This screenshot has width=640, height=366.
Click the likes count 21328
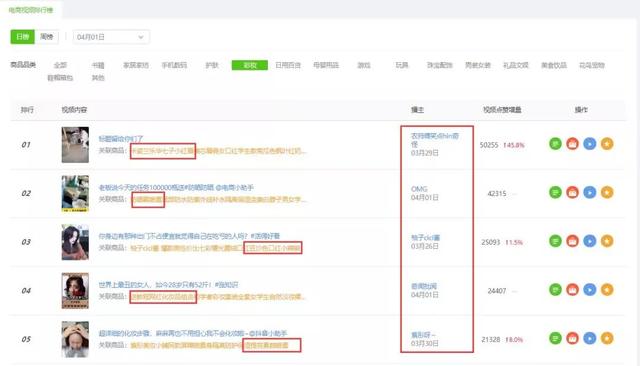click(x=491, y=339)
